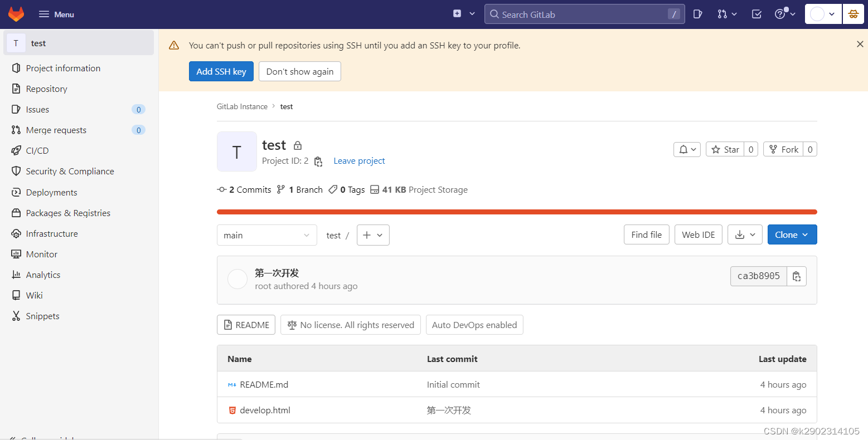Click the GitLab fox logo
868x440 pixels.
click(16, 14)
